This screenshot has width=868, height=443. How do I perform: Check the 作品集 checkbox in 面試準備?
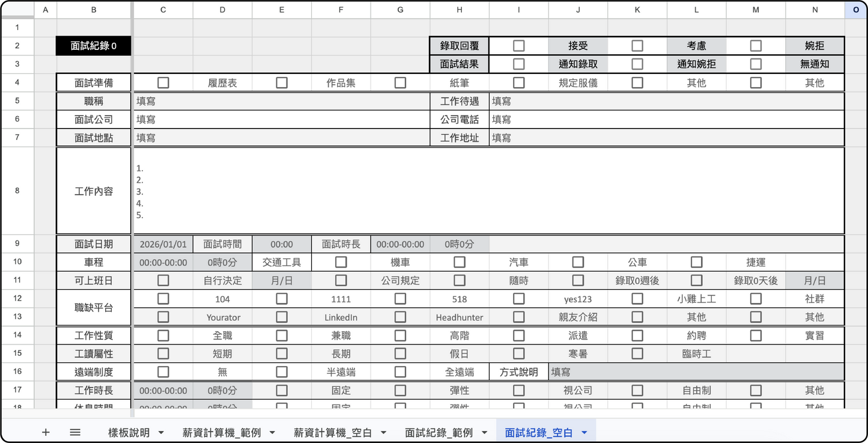pos(282,82)
